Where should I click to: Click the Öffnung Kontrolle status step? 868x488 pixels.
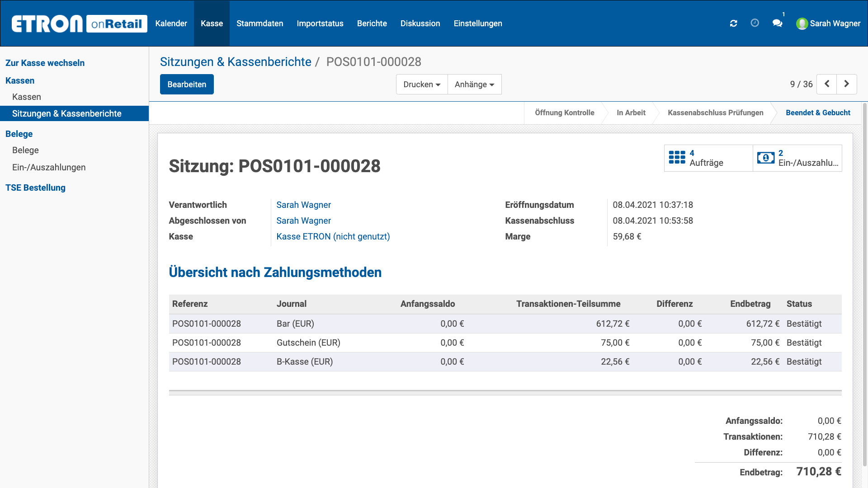[564, 113]
